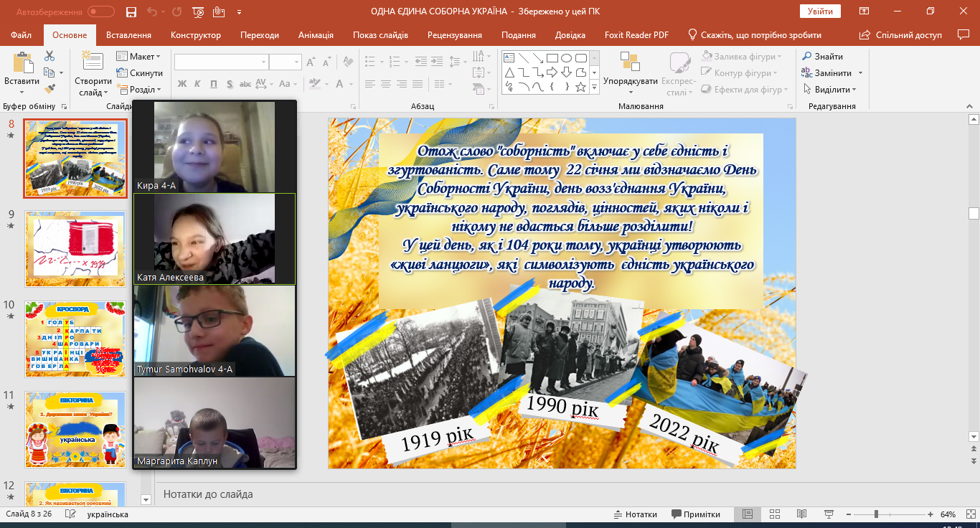980x528 pixels.
Task: Open the Макет layout dropdown
Action: [138, 56]
